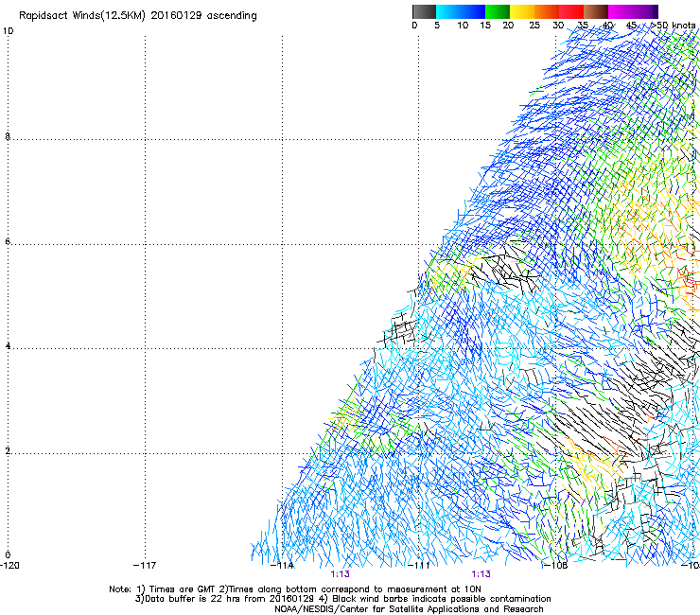Click the green 15-20 knots color segment

[498, 11]
